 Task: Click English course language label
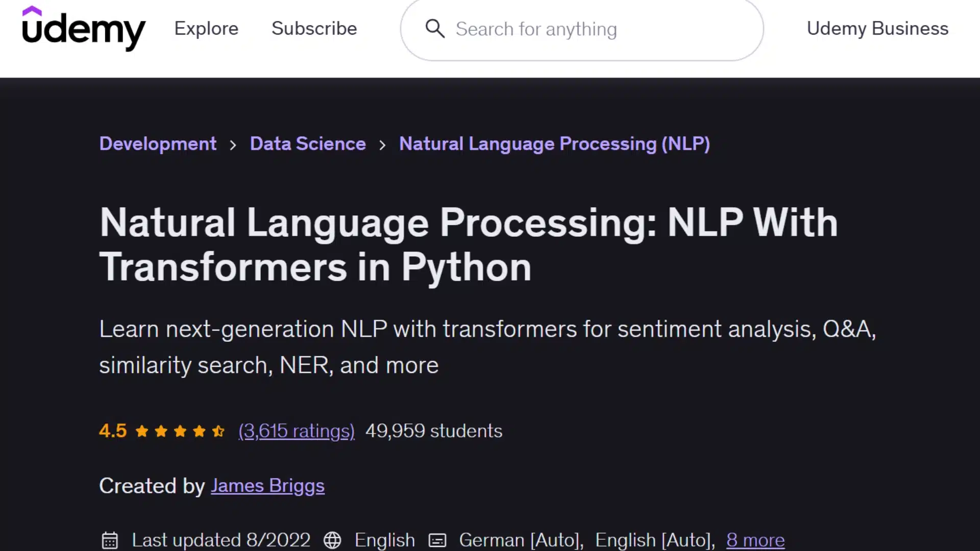pyautogui.click(x=385, y=540)
